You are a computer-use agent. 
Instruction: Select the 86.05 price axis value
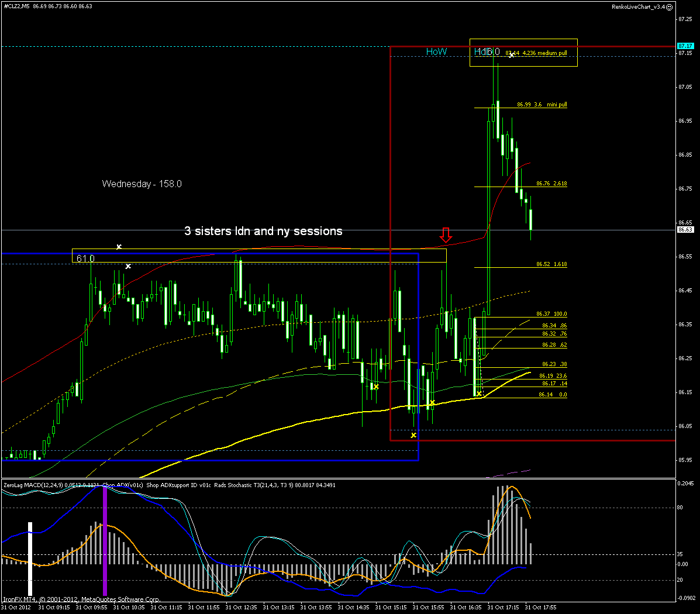point(685,426)
